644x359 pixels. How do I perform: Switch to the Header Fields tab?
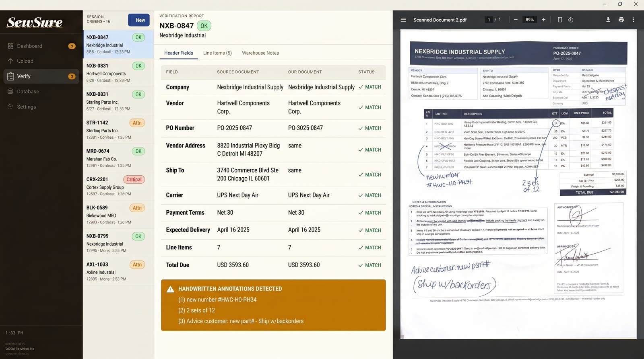179,53
